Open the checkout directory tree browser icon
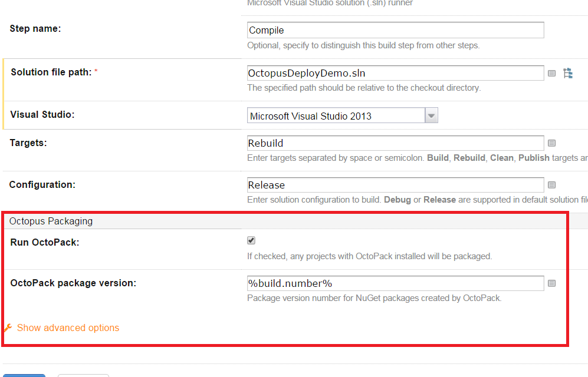The image size is (588, 377). click(568, 74)
